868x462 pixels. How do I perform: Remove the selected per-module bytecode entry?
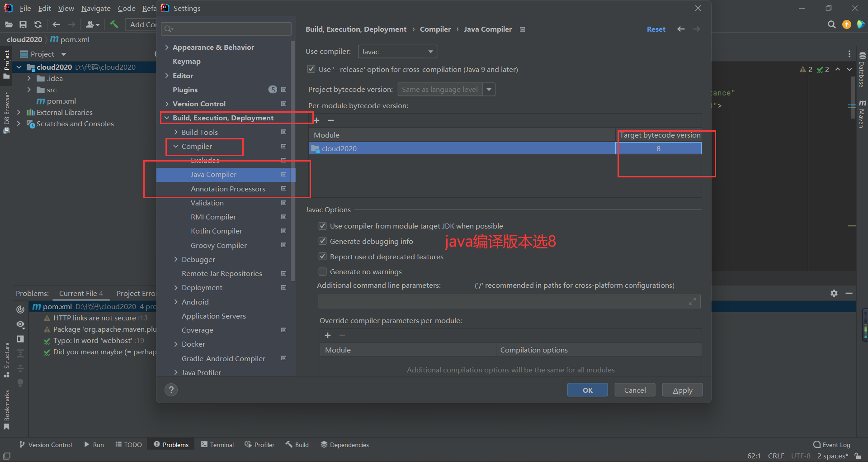[x=331, y=120]
